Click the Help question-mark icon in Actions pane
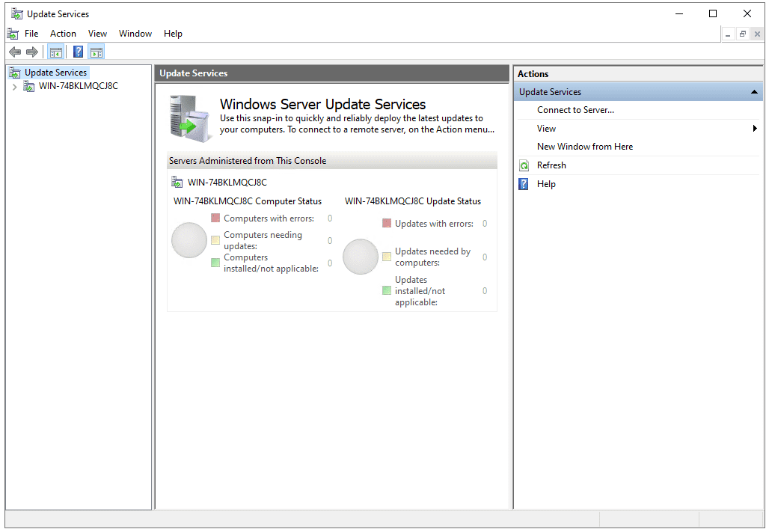This screenshot has height=532, width=769. [x=524, y=184]
